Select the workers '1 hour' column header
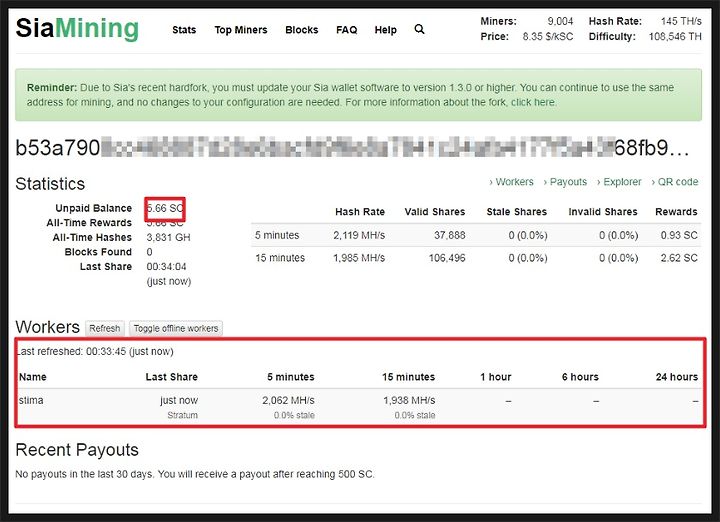720x522 pixels. 495,377
